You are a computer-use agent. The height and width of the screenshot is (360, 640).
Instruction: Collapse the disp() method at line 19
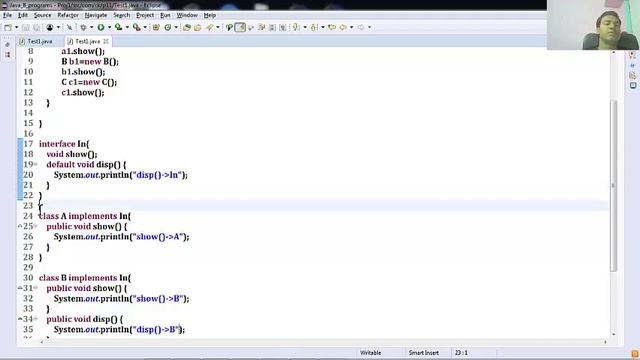coord(36,164)
